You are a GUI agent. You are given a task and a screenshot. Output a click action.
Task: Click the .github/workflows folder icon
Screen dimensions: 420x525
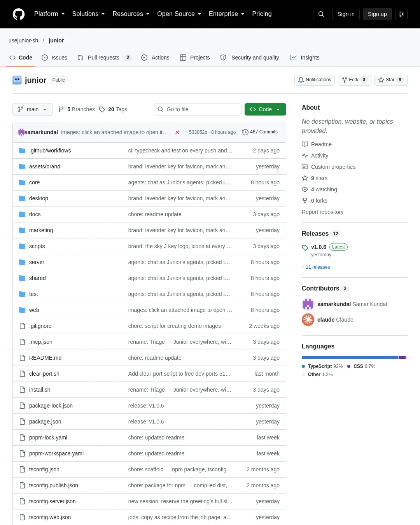pos(22,150)
